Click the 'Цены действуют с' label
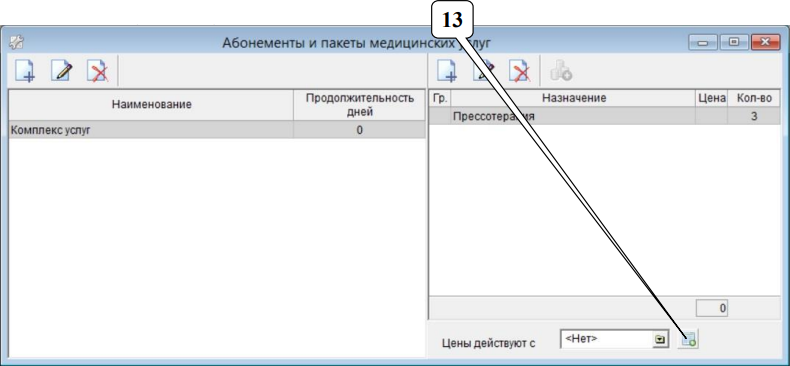 [488, 343]
